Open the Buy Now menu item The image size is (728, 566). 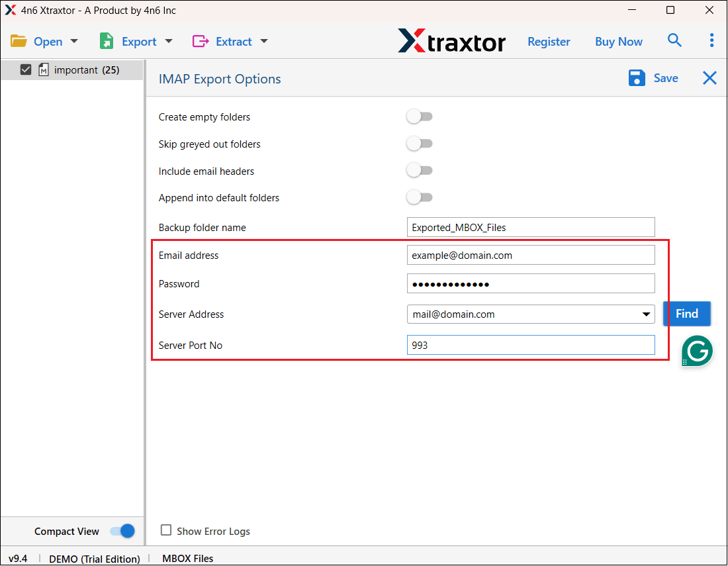pyautogui.click(x=618, y=41)
